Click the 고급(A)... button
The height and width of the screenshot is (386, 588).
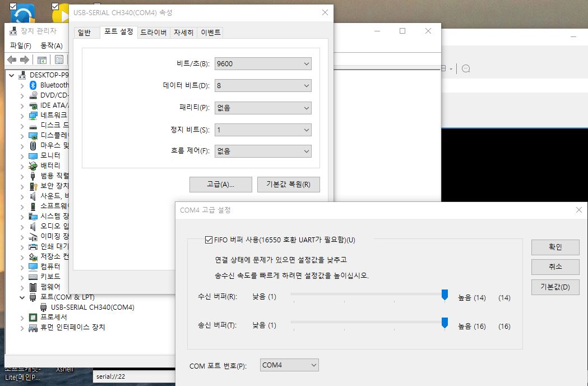point(221,185)
